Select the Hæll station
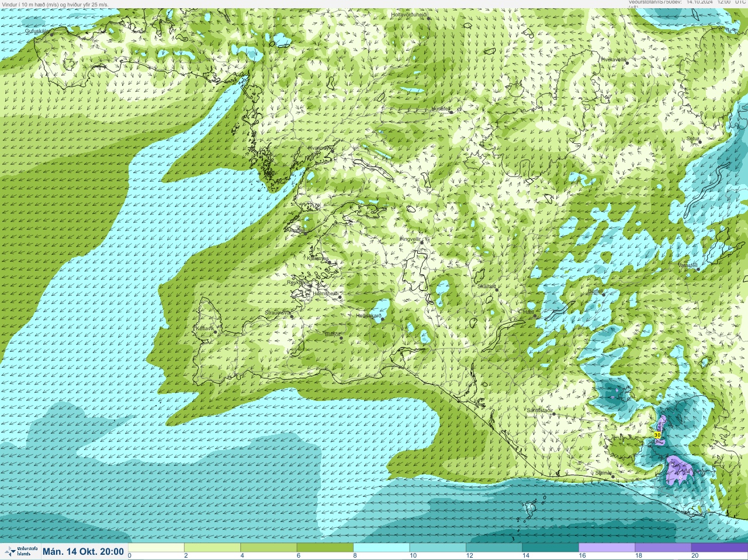 (x=534, y=316)
